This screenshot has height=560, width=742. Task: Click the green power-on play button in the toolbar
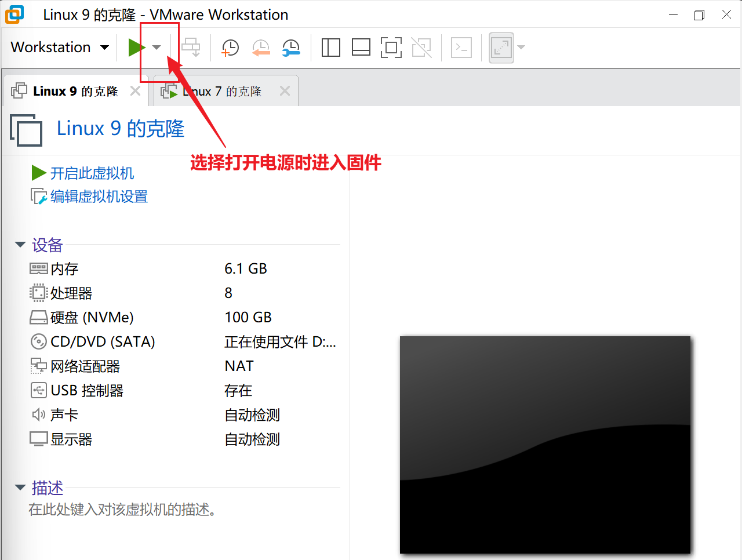137,48
